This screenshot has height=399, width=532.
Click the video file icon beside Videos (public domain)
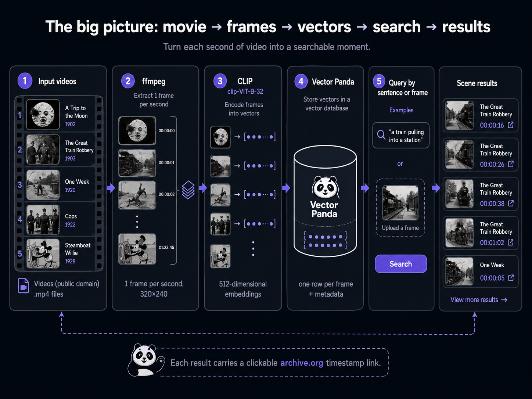(x=24, y=286)
